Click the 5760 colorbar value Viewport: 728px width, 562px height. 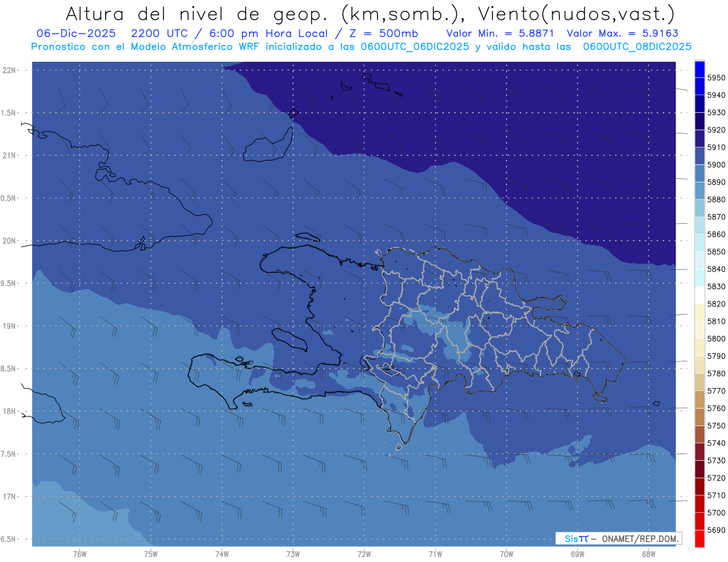716,408
